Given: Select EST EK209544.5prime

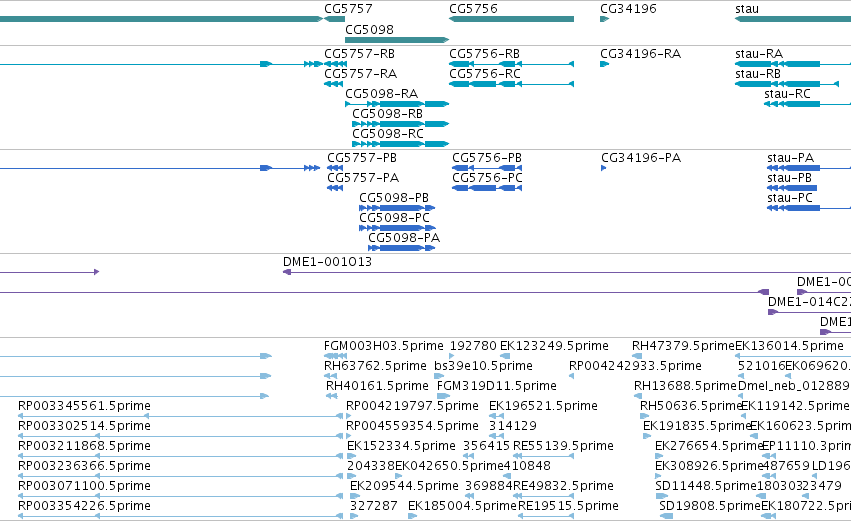Looking at the screenshot, I should pos(404,486).
